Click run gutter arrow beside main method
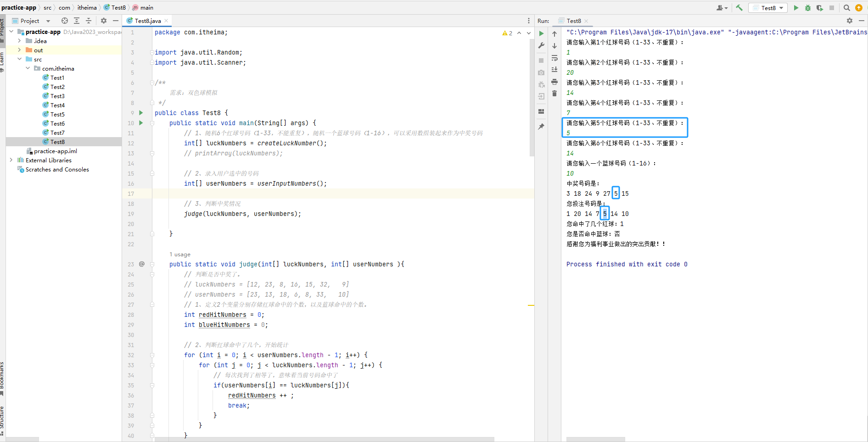The height and width of the screenshot is (442, 868). (x=141, y=123)
